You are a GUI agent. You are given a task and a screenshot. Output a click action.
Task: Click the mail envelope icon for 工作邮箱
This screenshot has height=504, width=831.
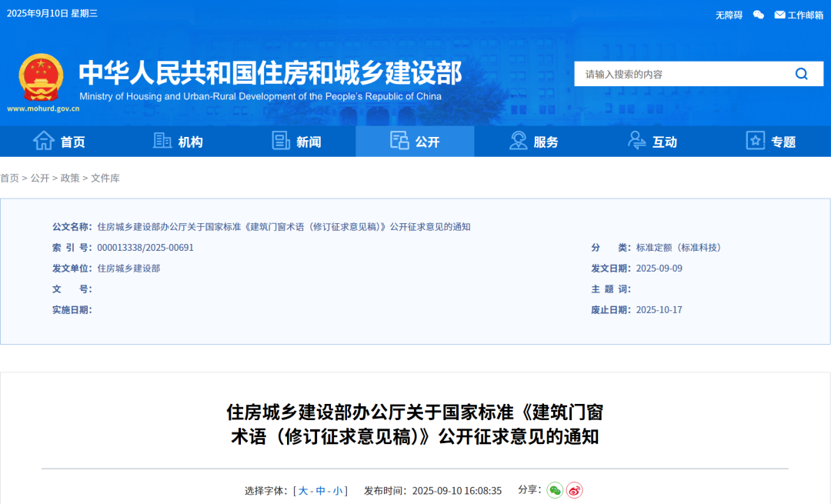click(x=779, y=15)
